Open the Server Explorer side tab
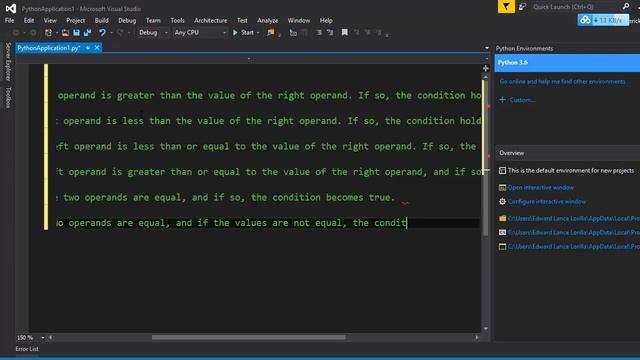Viewport: 640px width, 360px height. (x=8, y=62)
